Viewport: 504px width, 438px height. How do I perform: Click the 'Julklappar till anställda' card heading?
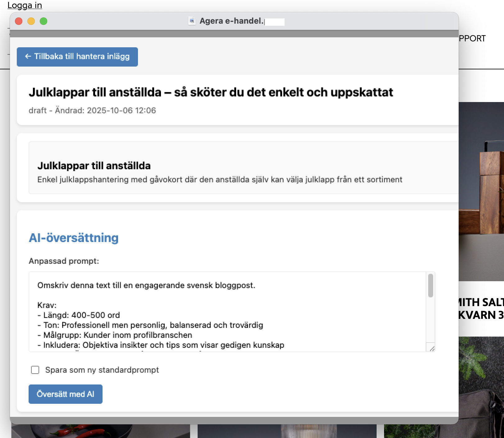94,166
